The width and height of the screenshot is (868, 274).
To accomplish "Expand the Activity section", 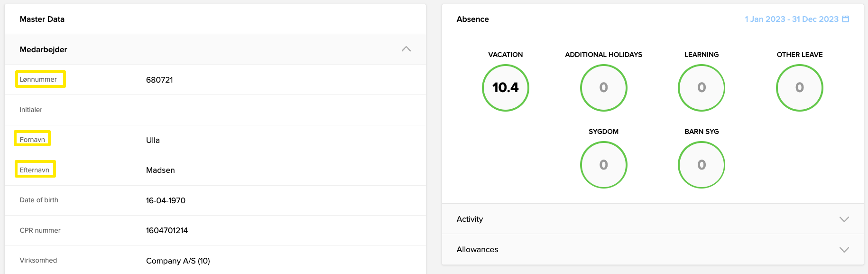I will coord(844,219).
